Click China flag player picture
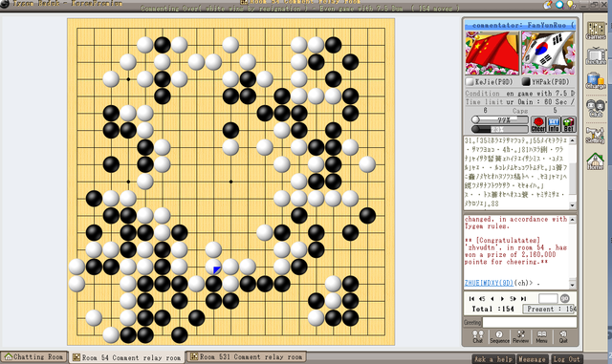Image resolution: width=612 pixels, height=364 pixels. coord(492,53)
